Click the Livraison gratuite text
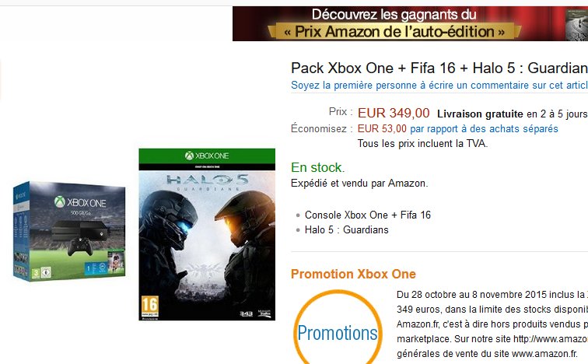This screenshot has height=364, width=588. point(480,114)
